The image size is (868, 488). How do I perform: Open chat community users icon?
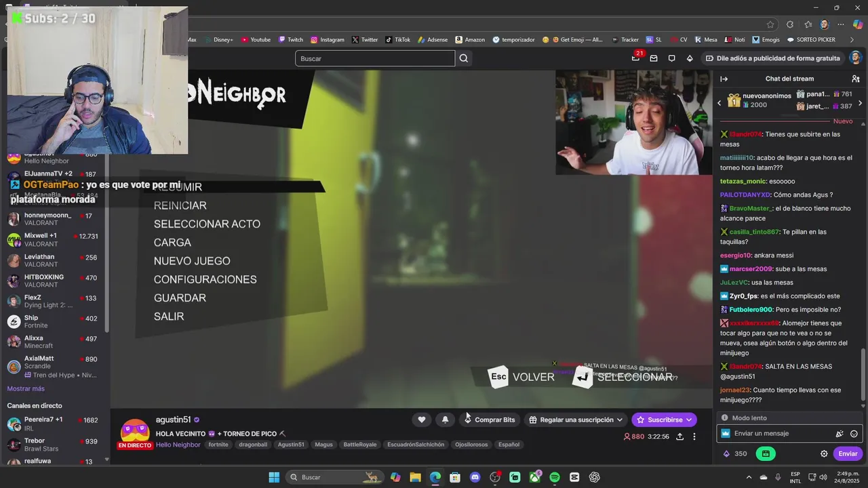(x=856, y=79)
